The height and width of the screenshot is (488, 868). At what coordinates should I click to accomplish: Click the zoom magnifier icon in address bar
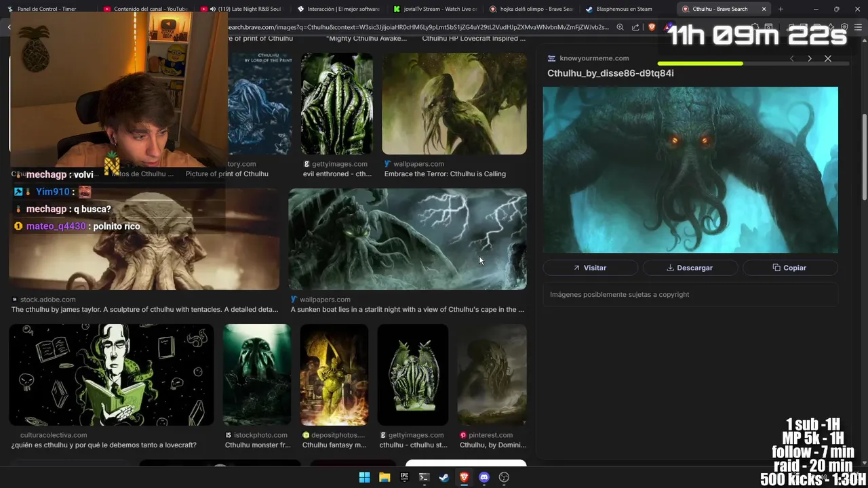pos(620,27)
